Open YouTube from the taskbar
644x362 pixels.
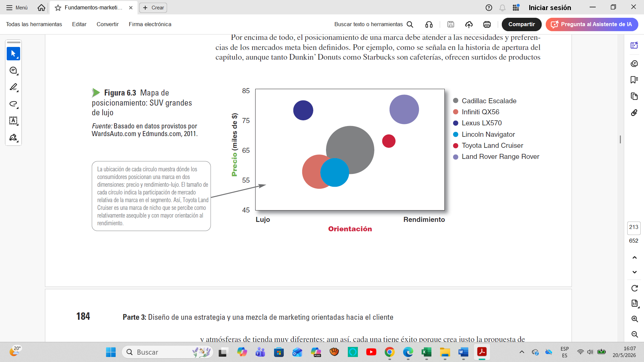[371, 352]
